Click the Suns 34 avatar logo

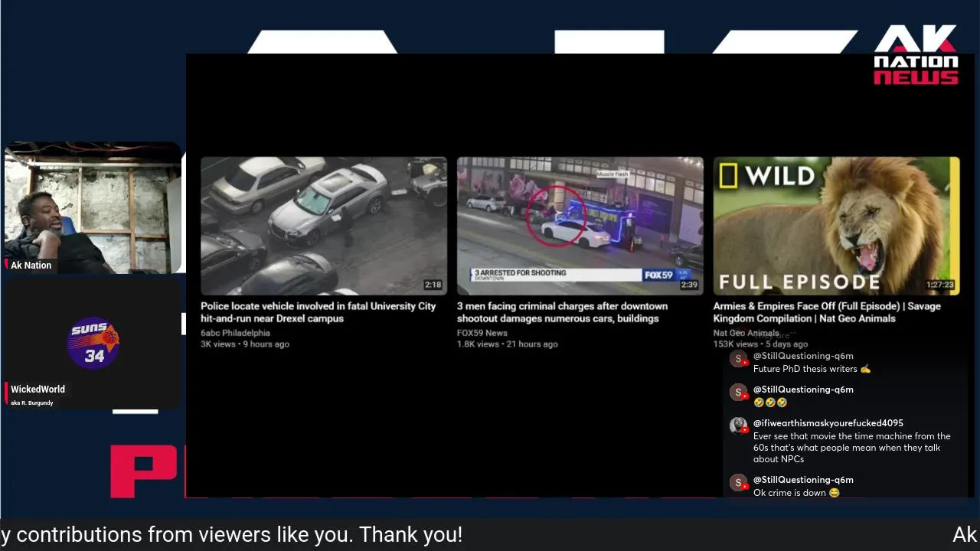[93, 343]
